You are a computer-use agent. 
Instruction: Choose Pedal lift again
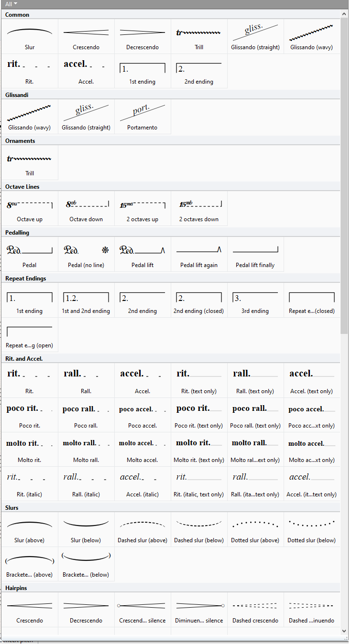[199, 254]
